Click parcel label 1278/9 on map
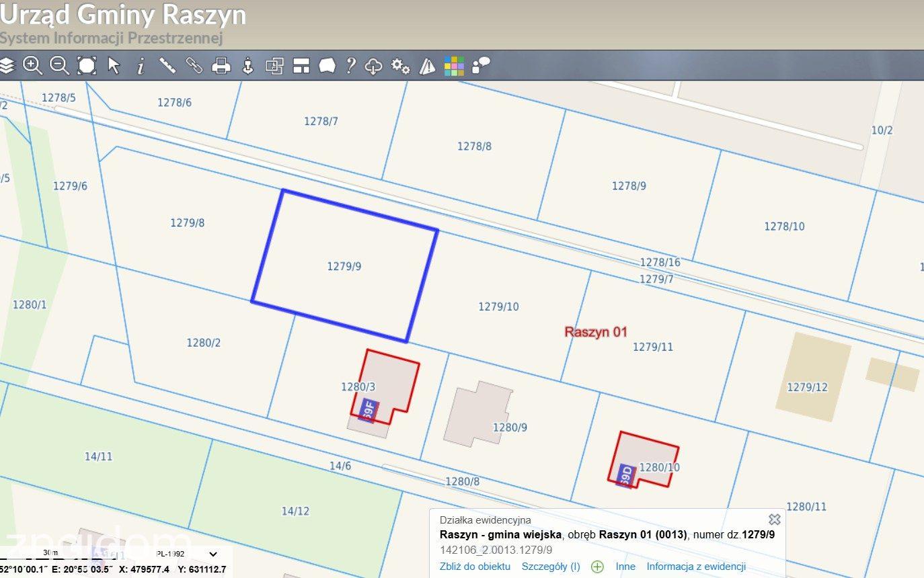This screenshot has height=578, width=924. (629, 185)
